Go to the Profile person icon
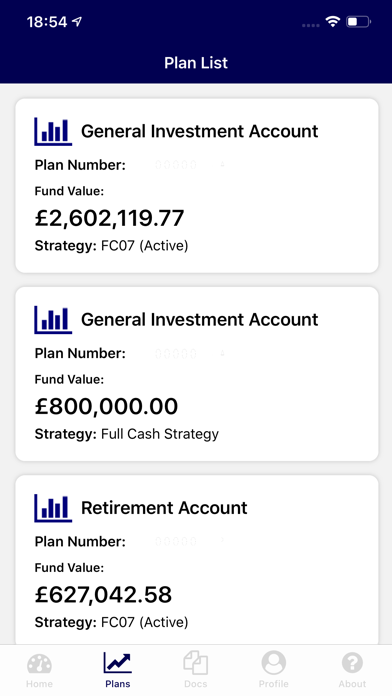 (x=273, y=663)
